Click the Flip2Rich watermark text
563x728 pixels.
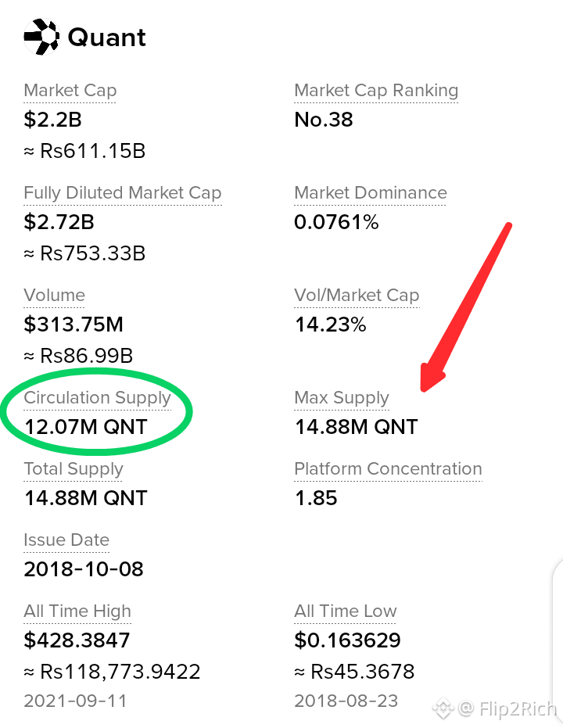[517, 709]
